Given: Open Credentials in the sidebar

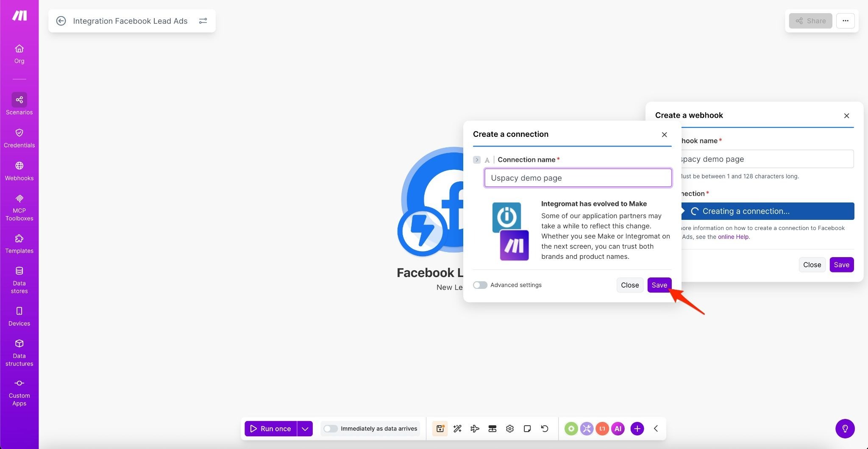Looking at the screenshot, I should (x=19, y=138).
